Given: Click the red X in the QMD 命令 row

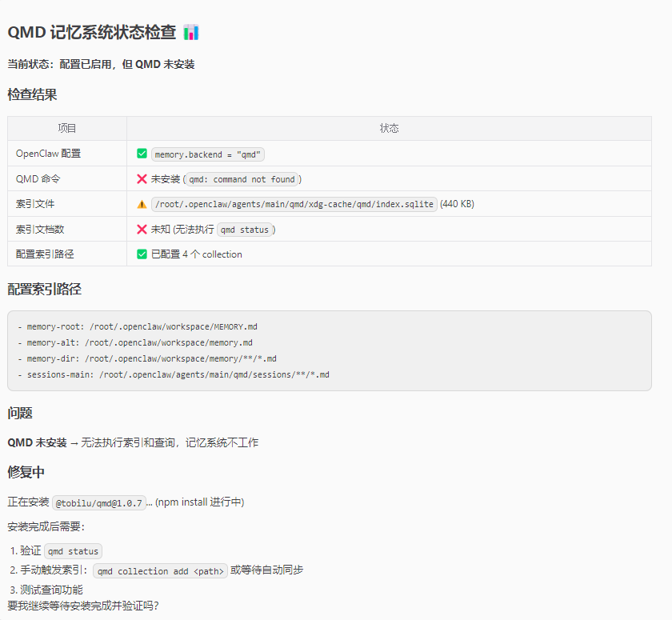Looking at the screenshot, I should [x=142, y=179].
